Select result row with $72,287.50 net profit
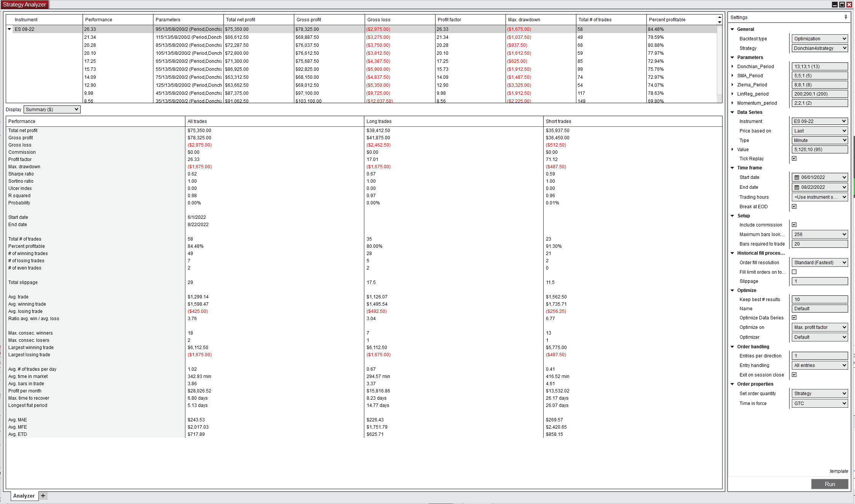This screenshot has width=855, height=504. (x=362, y=45)
